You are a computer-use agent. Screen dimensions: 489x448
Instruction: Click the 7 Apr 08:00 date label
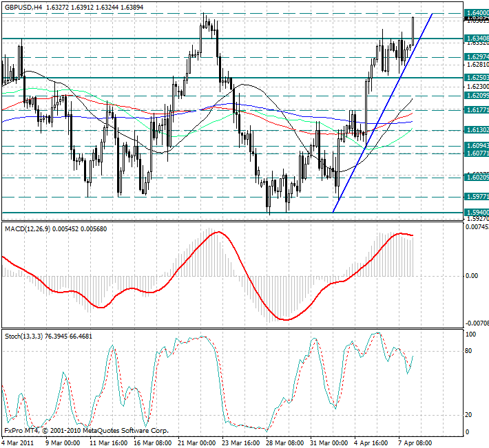[416, 443]
